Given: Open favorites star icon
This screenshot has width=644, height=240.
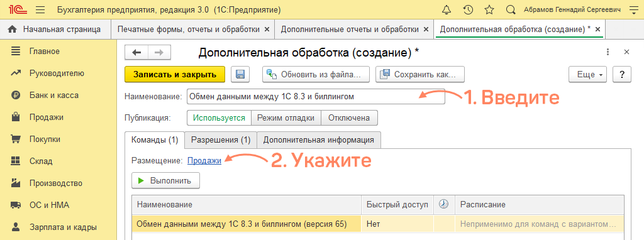Looking at the screenshot, I should coord(489,9).
